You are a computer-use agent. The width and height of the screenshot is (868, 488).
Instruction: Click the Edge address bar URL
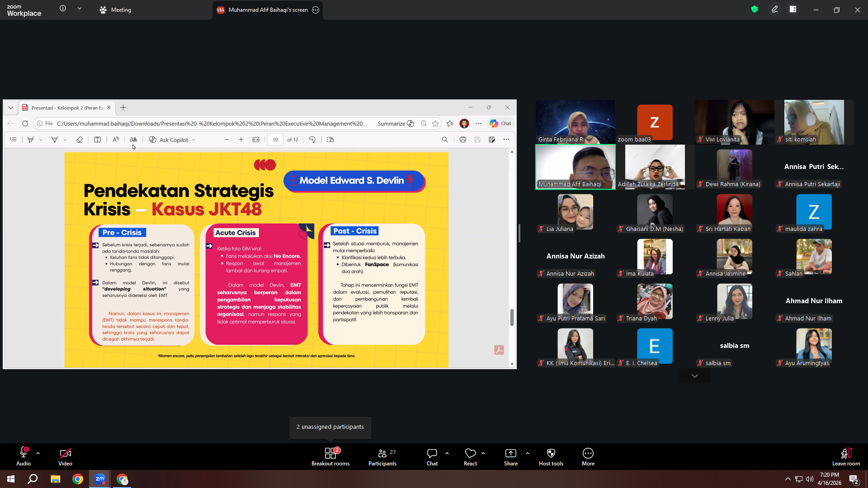212,123
